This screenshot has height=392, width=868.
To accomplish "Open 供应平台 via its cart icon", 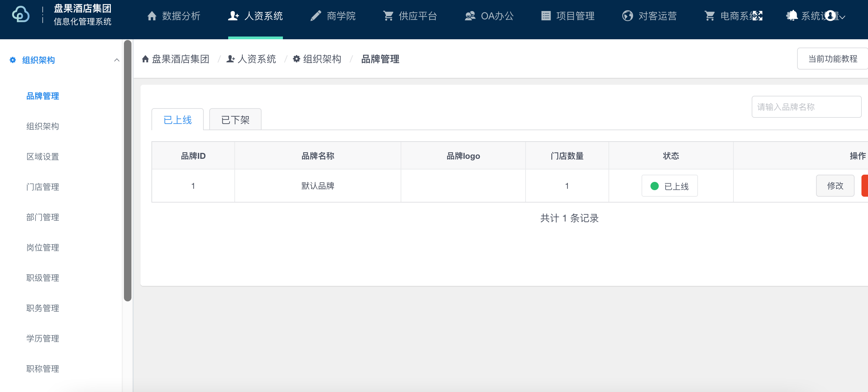I will tap(388, 16).
